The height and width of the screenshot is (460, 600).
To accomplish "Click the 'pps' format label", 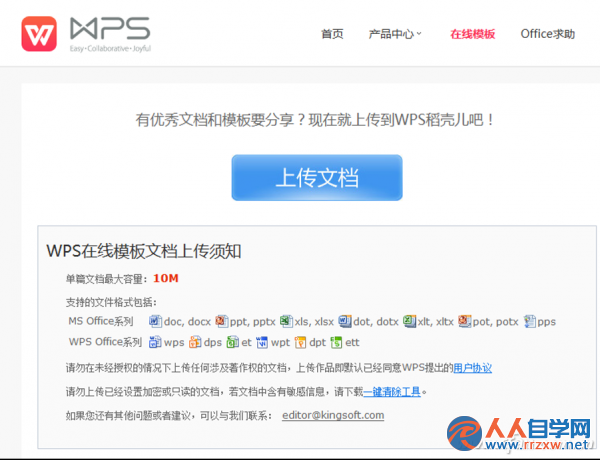I will pos(546,322).
